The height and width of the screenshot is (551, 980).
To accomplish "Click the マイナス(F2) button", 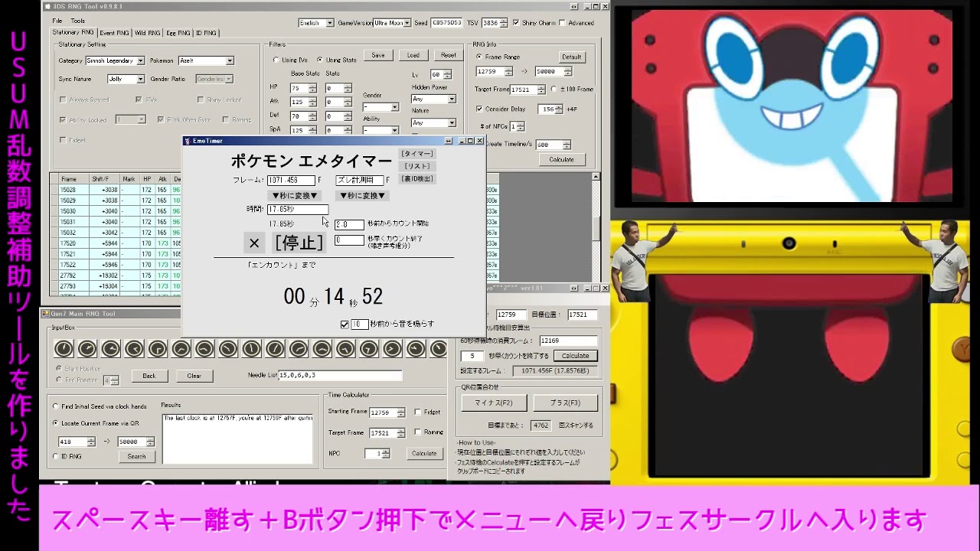I will coord(493,403).
